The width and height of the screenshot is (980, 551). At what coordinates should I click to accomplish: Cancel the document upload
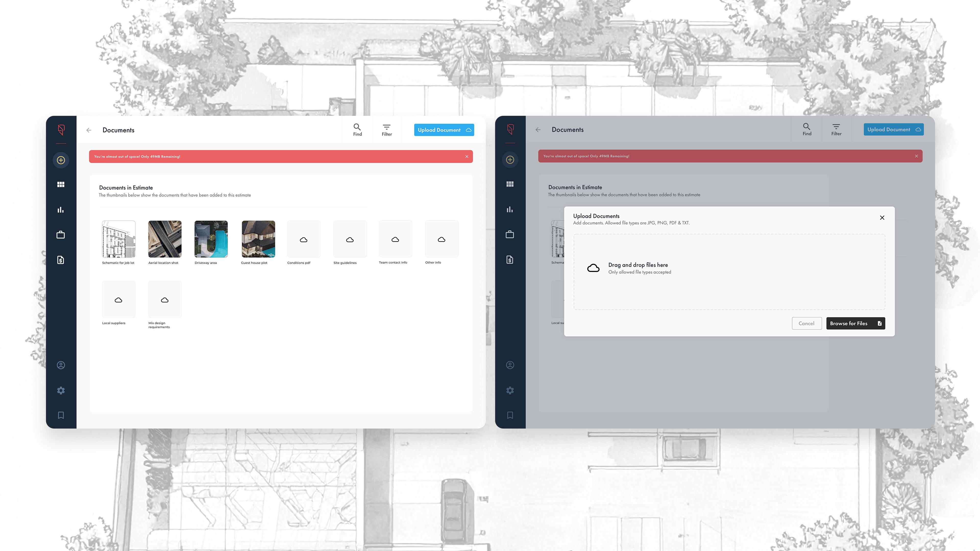pos(806,323)
